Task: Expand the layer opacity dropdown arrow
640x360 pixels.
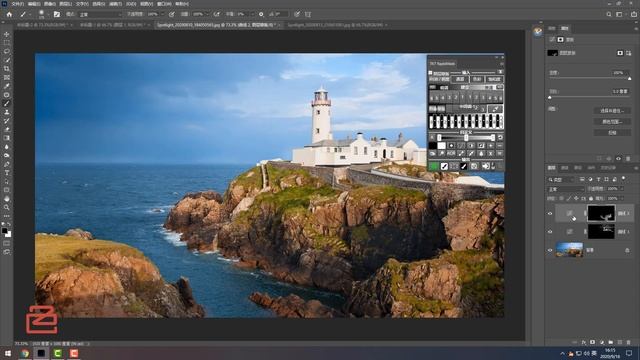Action: [x=621, y=189]
